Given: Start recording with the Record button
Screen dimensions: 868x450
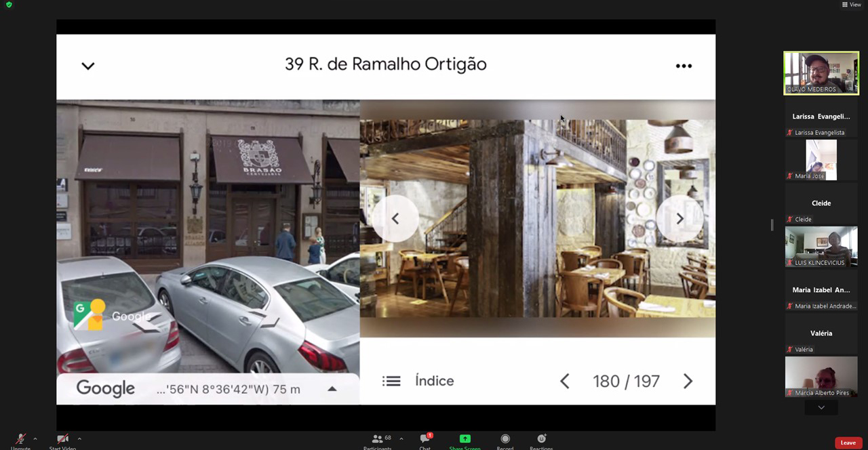Looking at the screenshot, I should pyautogui.click(x=505, y=441).
